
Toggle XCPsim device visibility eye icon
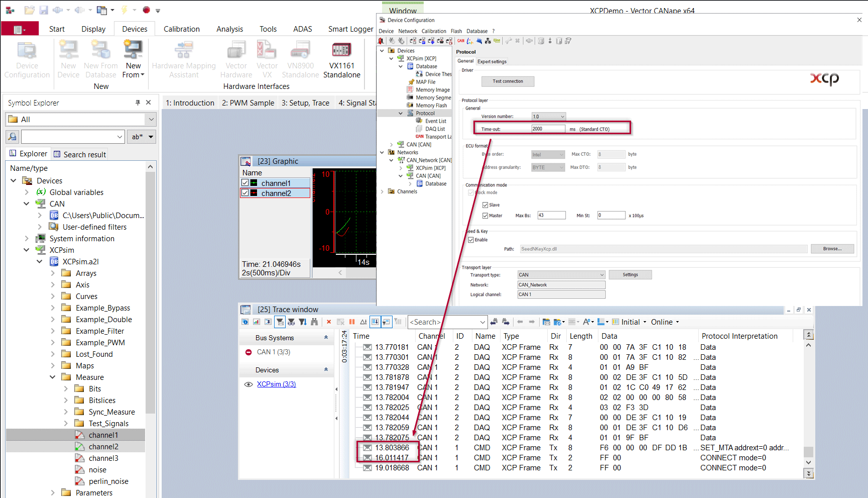[248, 384]
